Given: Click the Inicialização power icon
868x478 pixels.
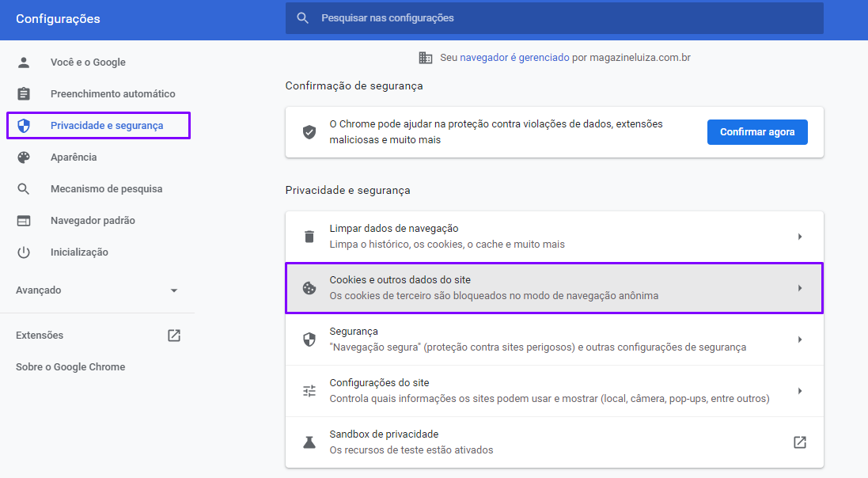Looking at the screenshot, I should pyautogui.click(x=23, y=252).
